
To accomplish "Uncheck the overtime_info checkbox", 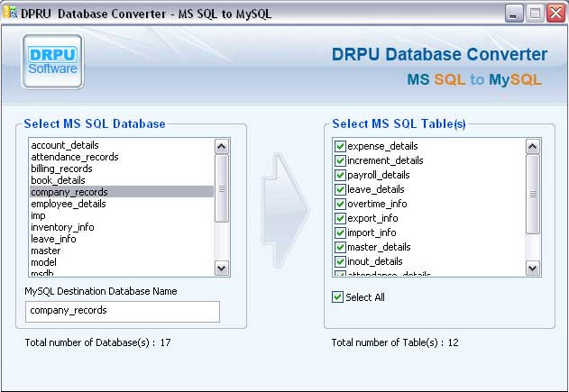I will [340, 204].
